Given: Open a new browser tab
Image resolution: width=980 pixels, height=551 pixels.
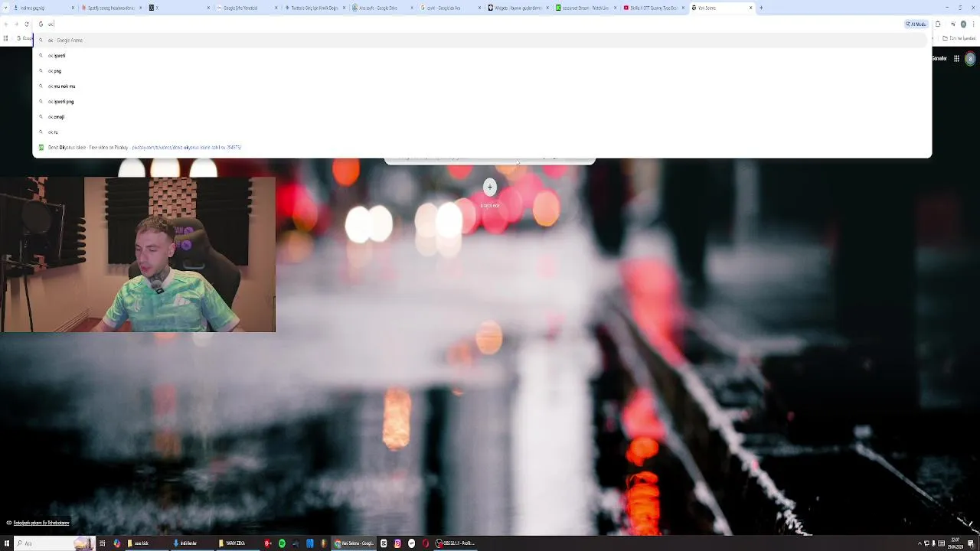Looking at the screenshot, I should click(761, 8).
